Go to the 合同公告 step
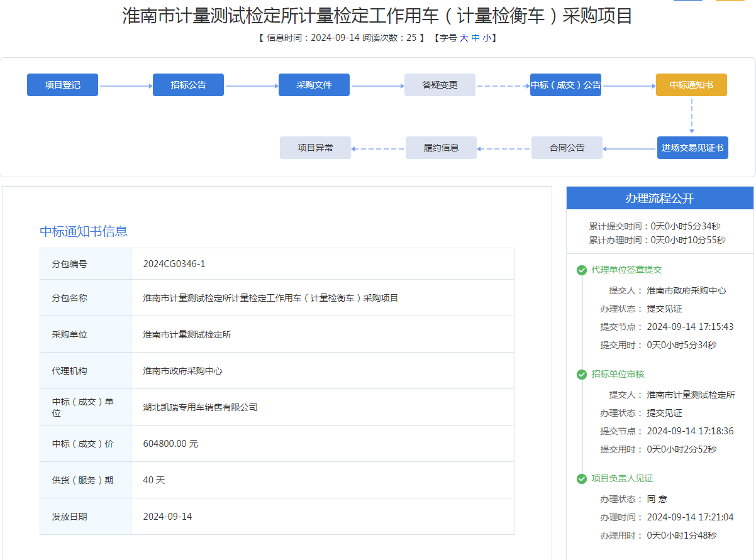This screenshot has width=756, height=560. tap(567, 148)
